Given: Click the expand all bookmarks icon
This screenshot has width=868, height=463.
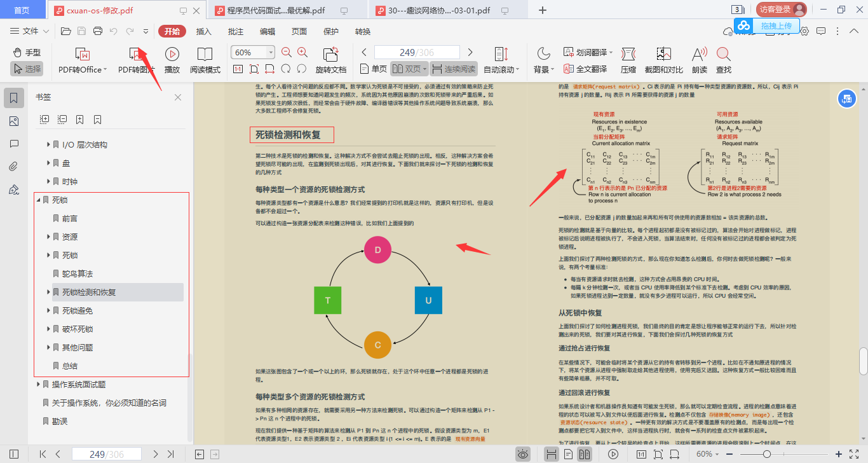Looking at the screenshot, I should click(x=44, y=119).
